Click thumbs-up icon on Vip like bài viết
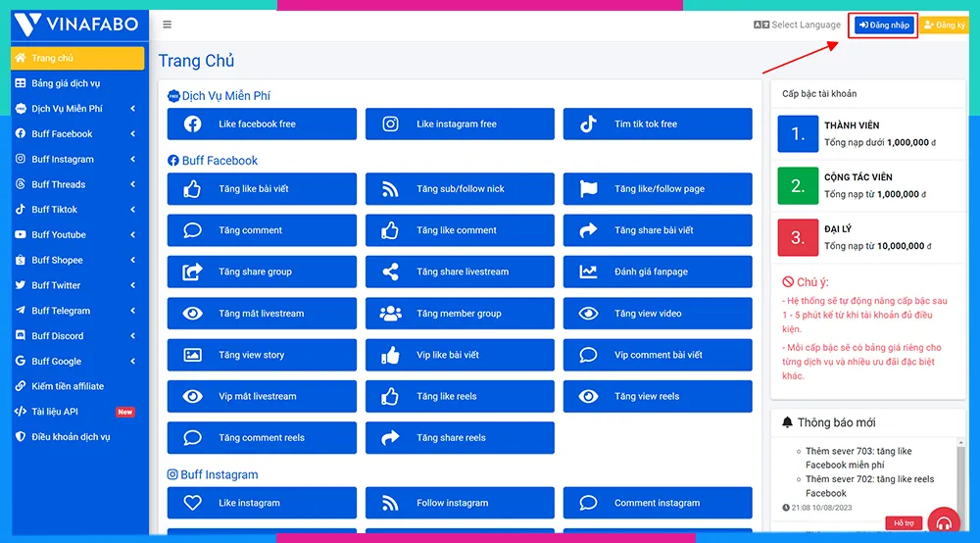The height and width of the screenshot is (543, 980). point(390,355)
